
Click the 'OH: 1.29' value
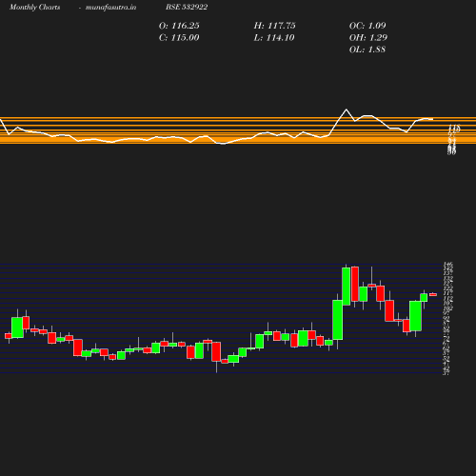[x=368, y=38]
